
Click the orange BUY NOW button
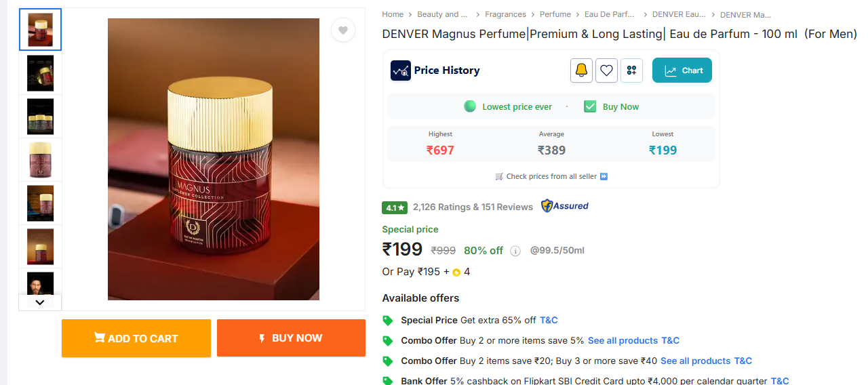pos(291,338)
